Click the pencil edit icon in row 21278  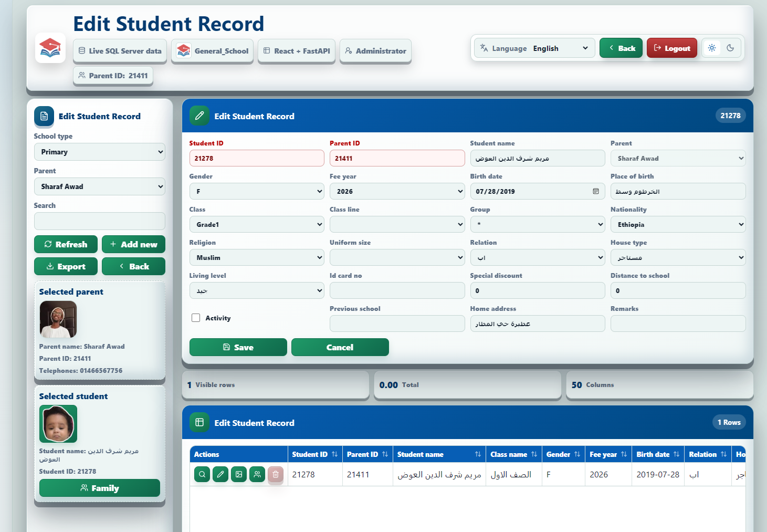[220, 474]
